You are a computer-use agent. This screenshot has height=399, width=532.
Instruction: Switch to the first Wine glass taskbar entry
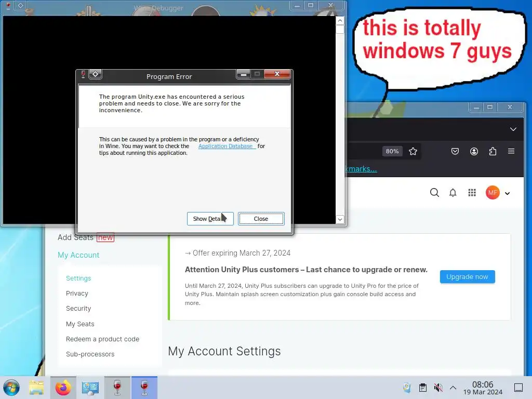pos(117,388)
